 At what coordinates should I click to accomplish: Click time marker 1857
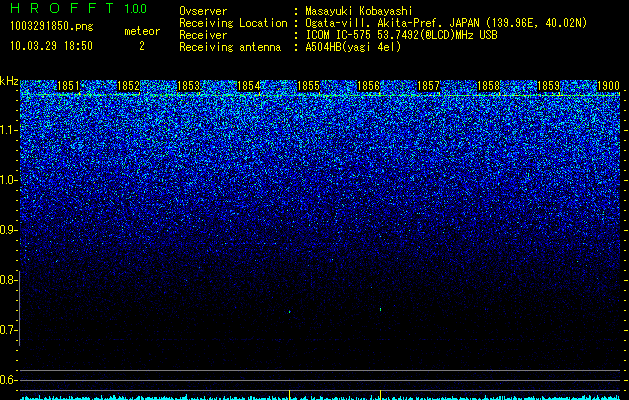click(428, 86)
